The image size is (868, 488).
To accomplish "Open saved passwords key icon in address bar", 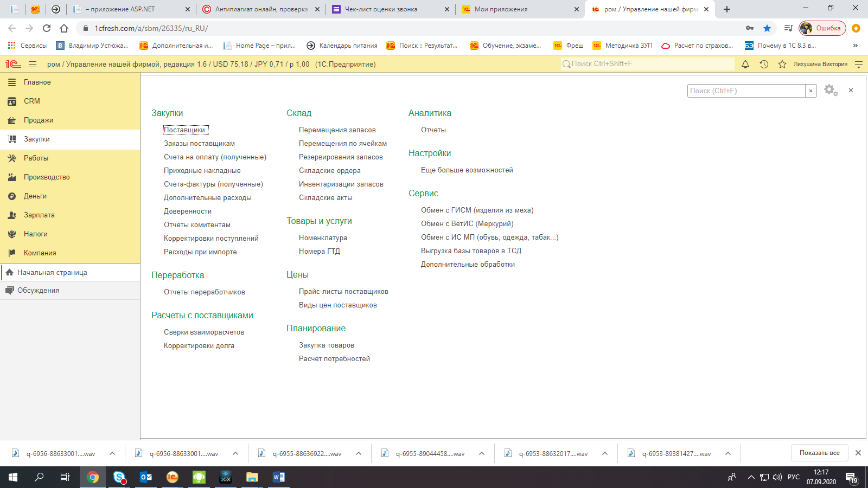I will 750,28.
